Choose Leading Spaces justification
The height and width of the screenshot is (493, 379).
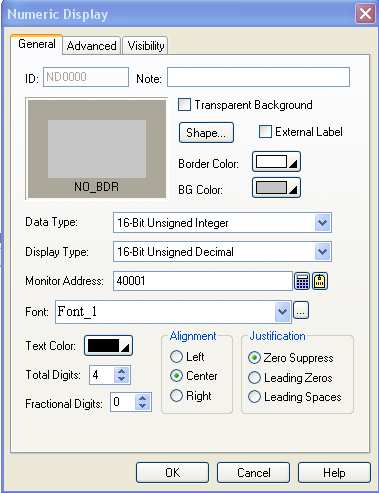[x=254, y=397]
